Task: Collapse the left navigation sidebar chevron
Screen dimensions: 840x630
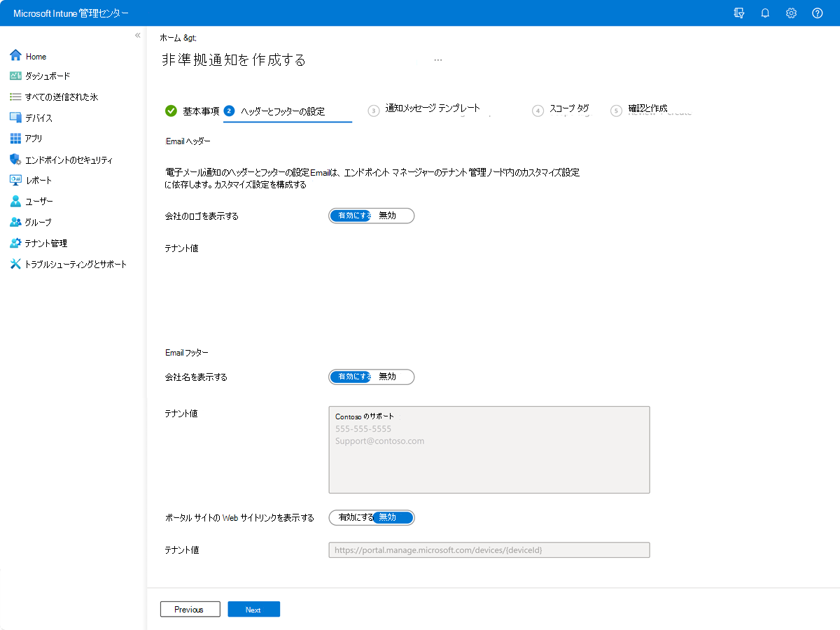Action: coord(138,35)
